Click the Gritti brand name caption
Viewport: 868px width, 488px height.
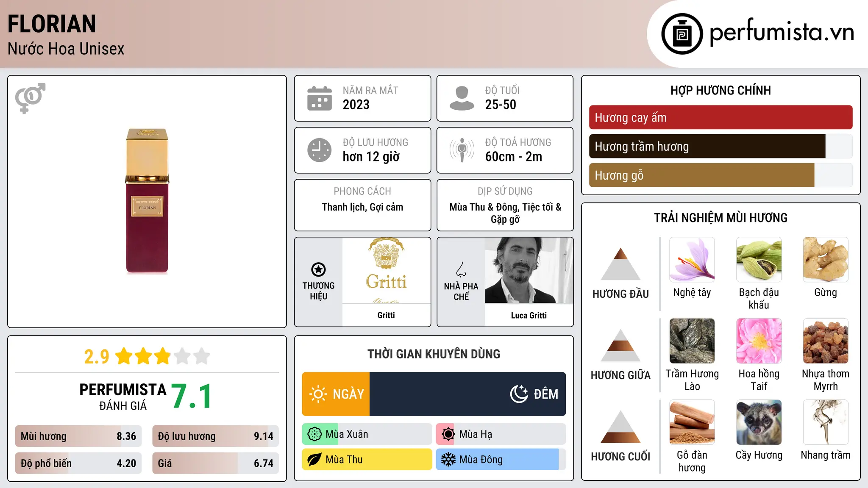pos(386,315)
